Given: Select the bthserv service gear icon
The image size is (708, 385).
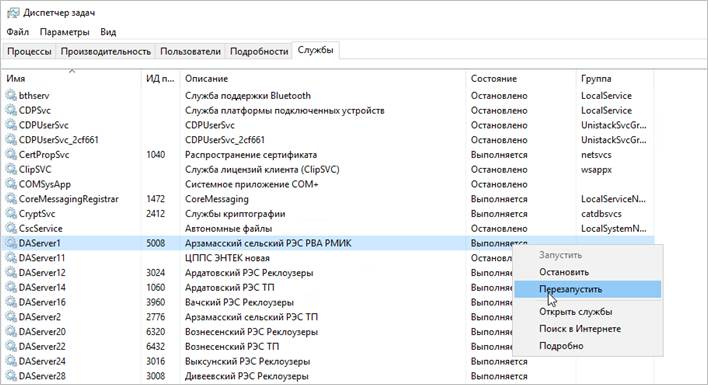Looking at the screenshot, I should pyautogui.click(x=11, y=95).
